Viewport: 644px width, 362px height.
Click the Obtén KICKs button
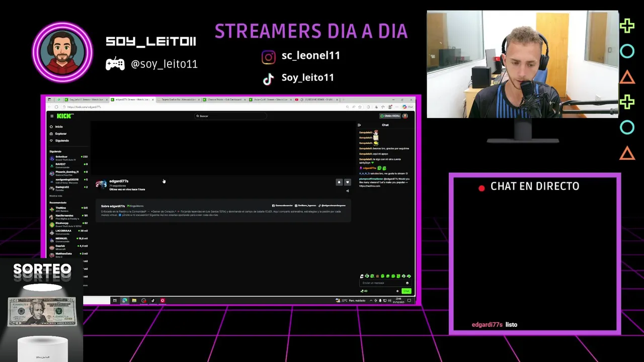tap(390, 116)
